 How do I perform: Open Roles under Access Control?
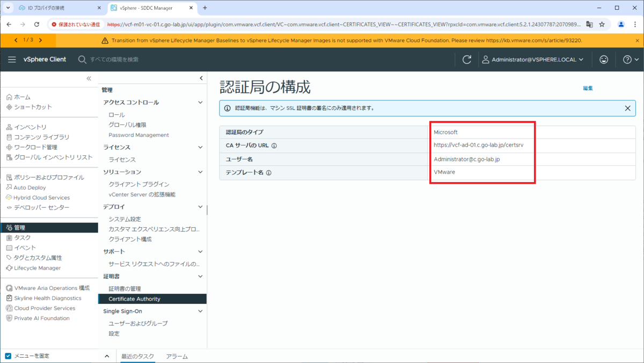[x=116, y=115]
